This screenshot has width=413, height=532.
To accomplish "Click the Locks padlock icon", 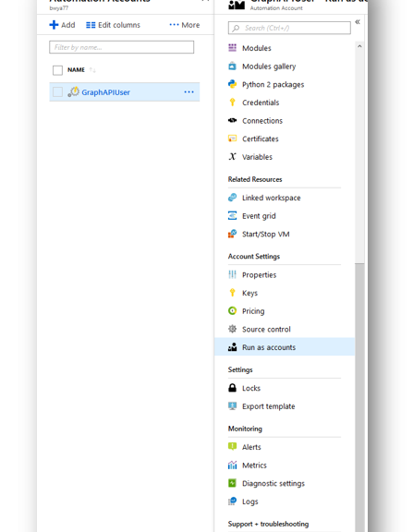I will pyautogui.click(x=233, y=388).
